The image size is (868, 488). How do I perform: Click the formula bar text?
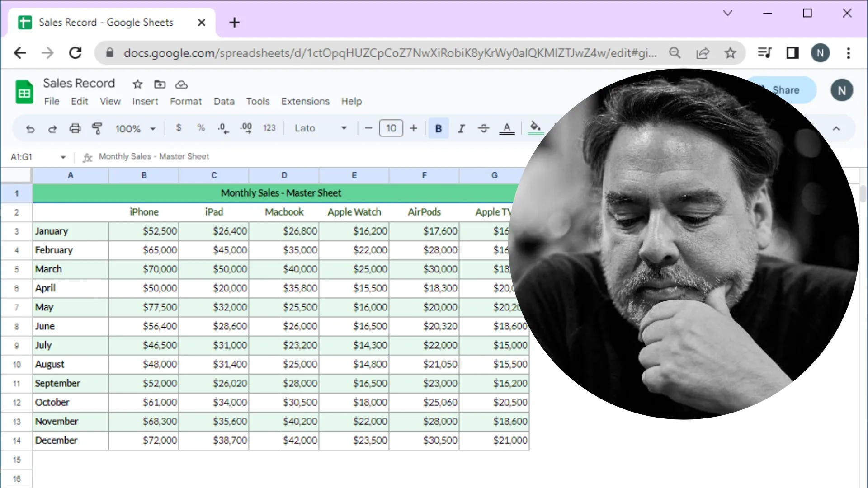[154, 156]
